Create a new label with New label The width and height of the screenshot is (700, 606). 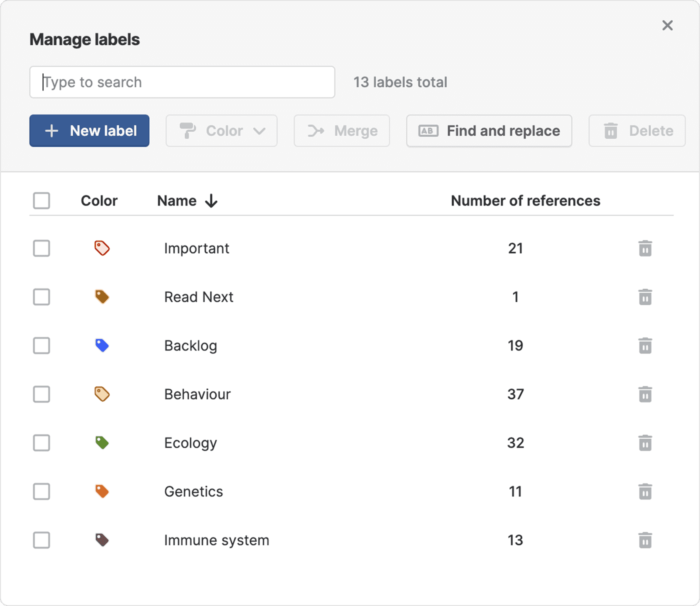coord(89,131)
